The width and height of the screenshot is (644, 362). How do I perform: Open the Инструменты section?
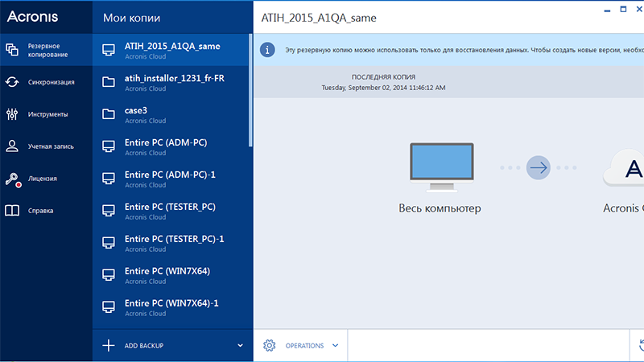tap(46, 114)
